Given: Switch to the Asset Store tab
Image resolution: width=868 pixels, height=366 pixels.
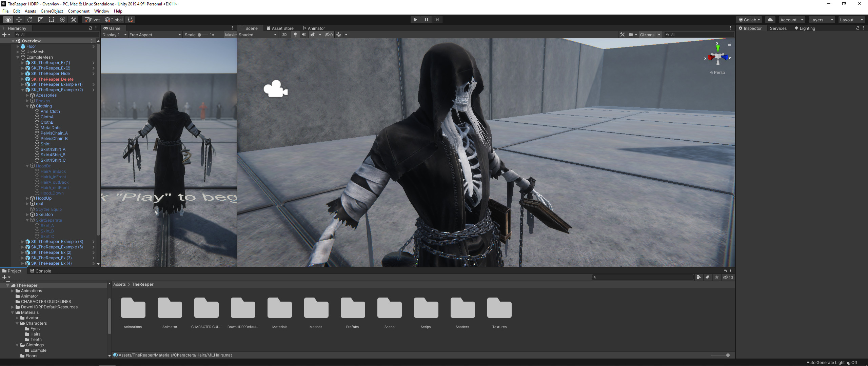Looking at the screenshot, I should tap(280, 28).
